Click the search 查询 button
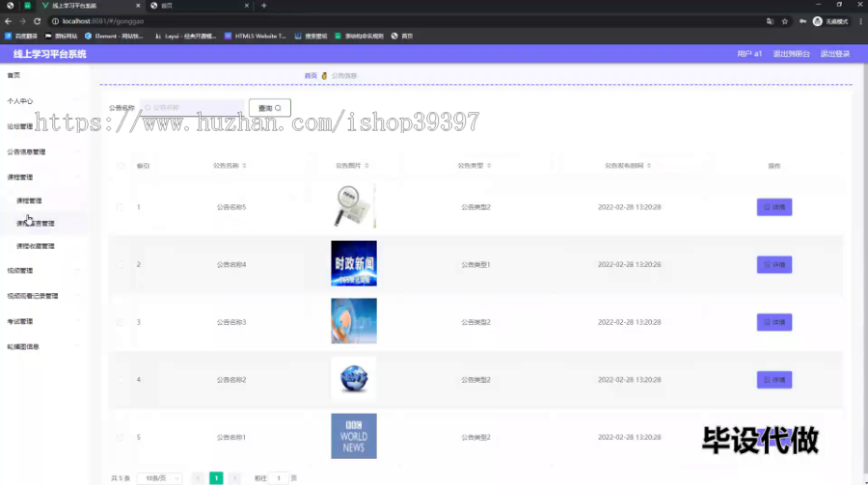The width and height of the screenshot is (868, 485). 270,108
